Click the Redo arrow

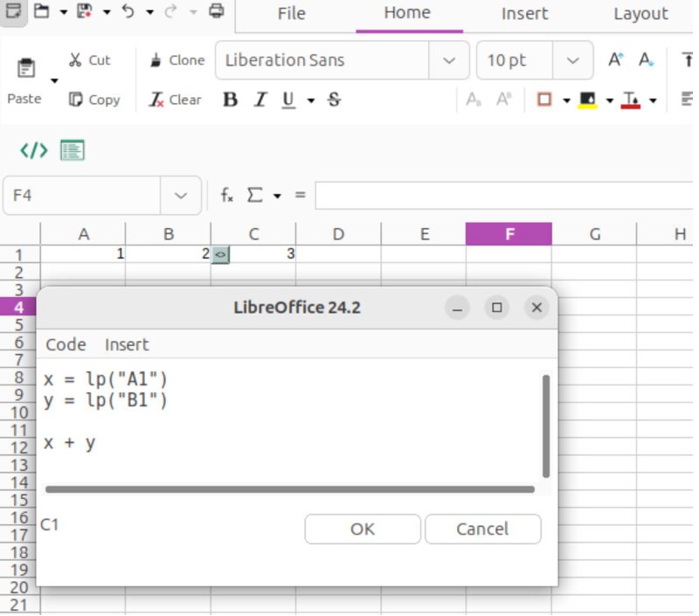click(170, 11)
